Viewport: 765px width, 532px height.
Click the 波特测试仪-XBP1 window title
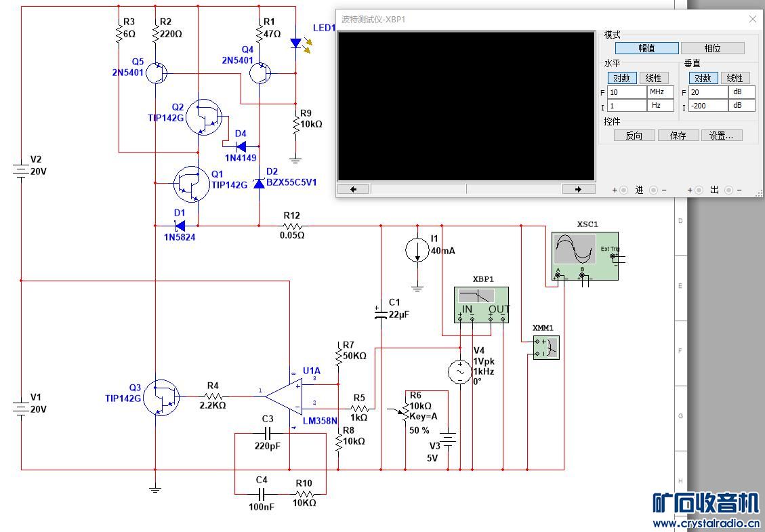pyautogui.click(x=373, y=20)
